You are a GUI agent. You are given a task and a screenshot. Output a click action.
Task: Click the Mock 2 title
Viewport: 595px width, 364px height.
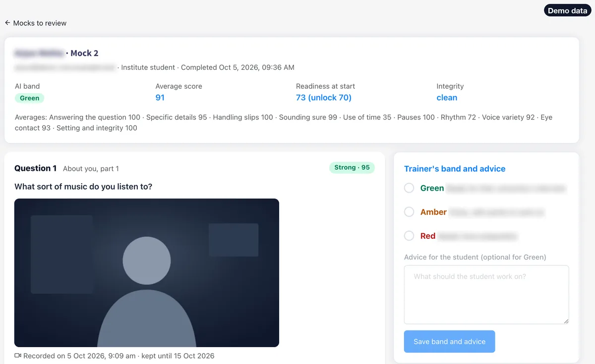point(84,53)
